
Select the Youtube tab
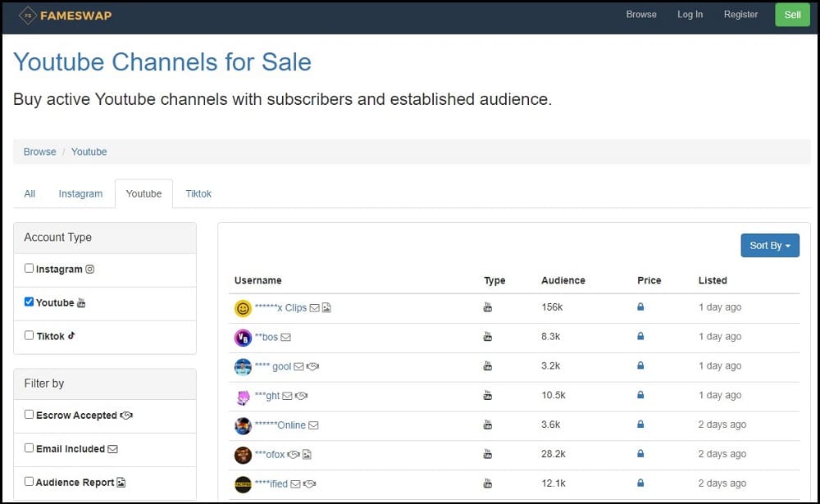(x=143, y=193)
